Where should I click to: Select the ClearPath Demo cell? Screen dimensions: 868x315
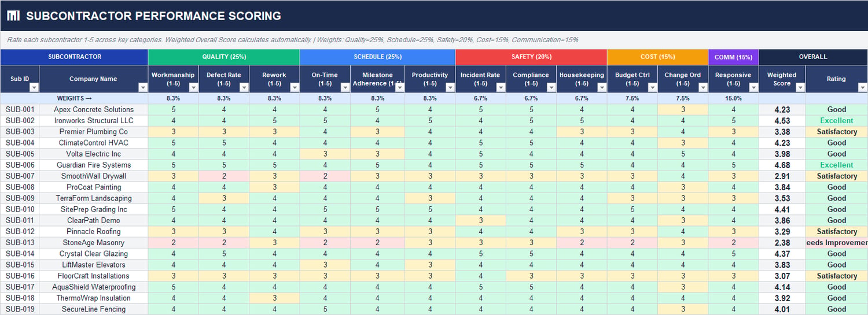point(94,220)
